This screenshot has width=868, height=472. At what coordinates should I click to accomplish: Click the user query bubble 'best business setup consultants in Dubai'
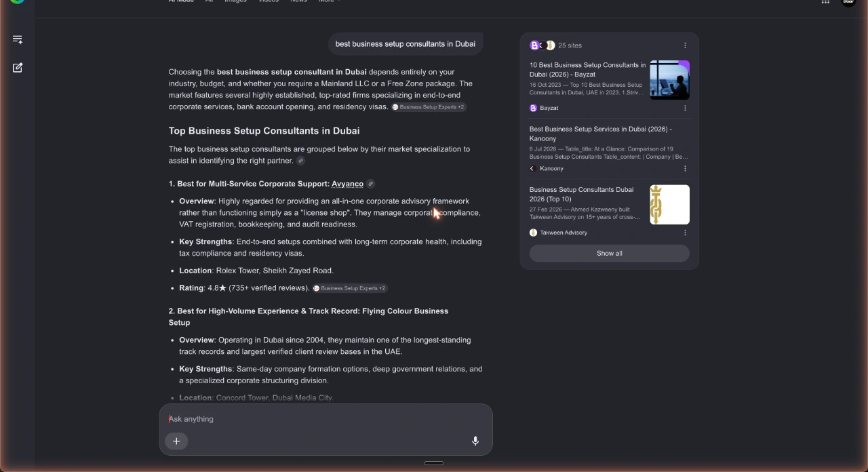click(406, 44)
